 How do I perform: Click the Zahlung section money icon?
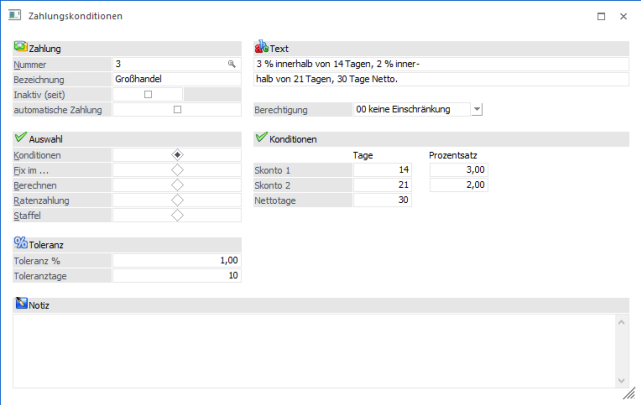(x=20, y=47)
